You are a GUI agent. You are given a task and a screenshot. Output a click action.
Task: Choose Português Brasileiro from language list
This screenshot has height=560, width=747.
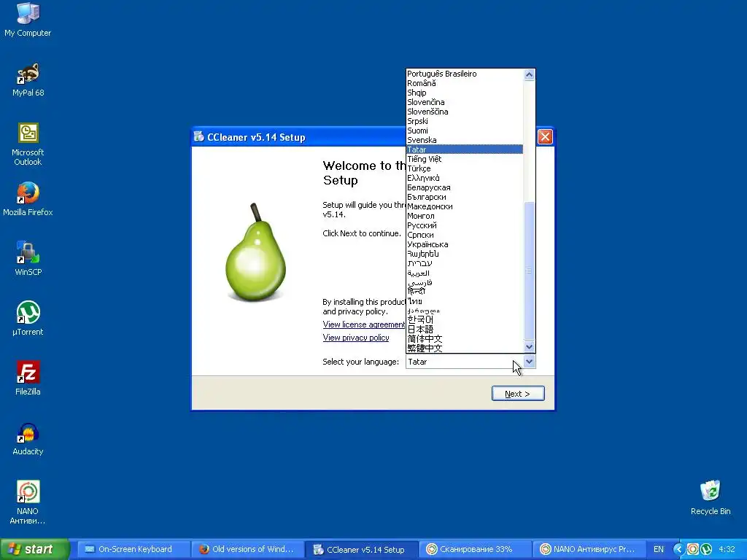click(465, 74)
